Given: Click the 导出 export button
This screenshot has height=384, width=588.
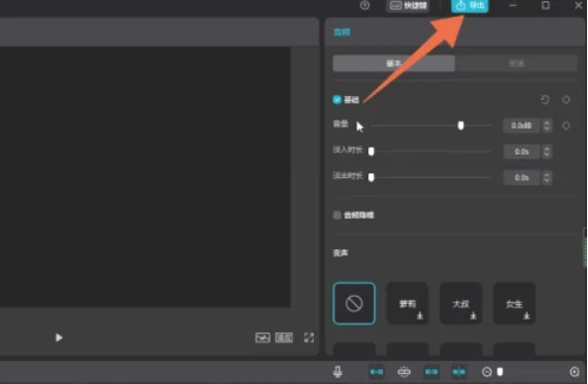Looking at the screenshot, I should [469, 6].
